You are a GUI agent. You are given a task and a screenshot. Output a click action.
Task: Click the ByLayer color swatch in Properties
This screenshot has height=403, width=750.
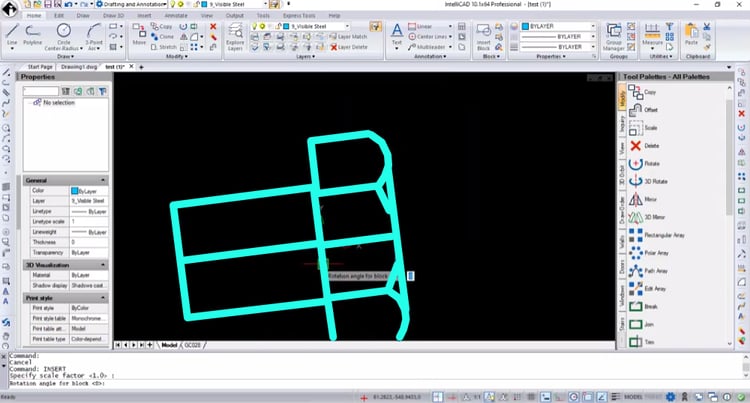click(76, 190)
